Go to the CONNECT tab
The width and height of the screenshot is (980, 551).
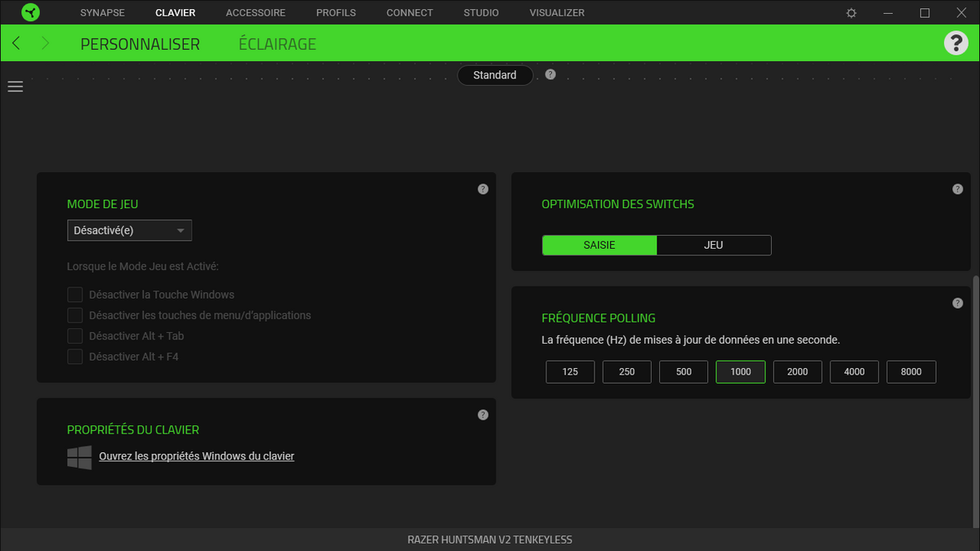(410, 13)
